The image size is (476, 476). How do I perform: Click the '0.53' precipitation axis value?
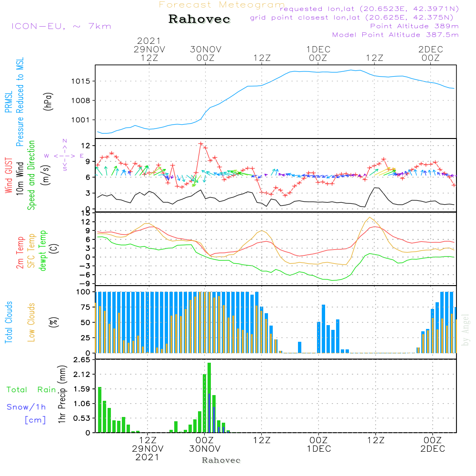82,418
